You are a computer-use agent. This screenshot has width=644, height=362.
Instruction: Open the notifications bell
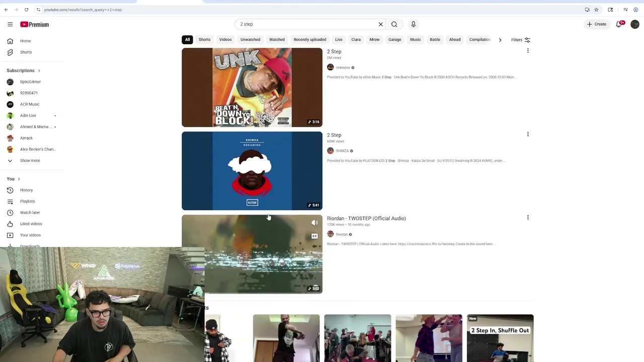619,24
